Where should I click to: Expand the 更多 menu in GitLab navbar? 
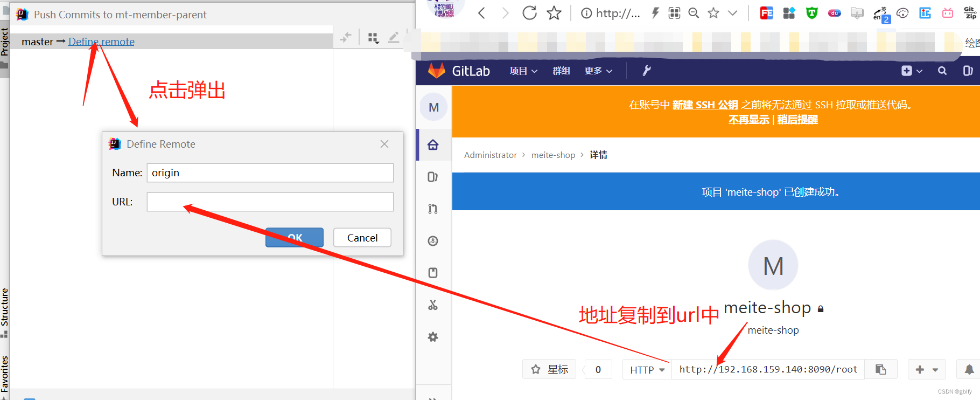click(x=598, y=71)
